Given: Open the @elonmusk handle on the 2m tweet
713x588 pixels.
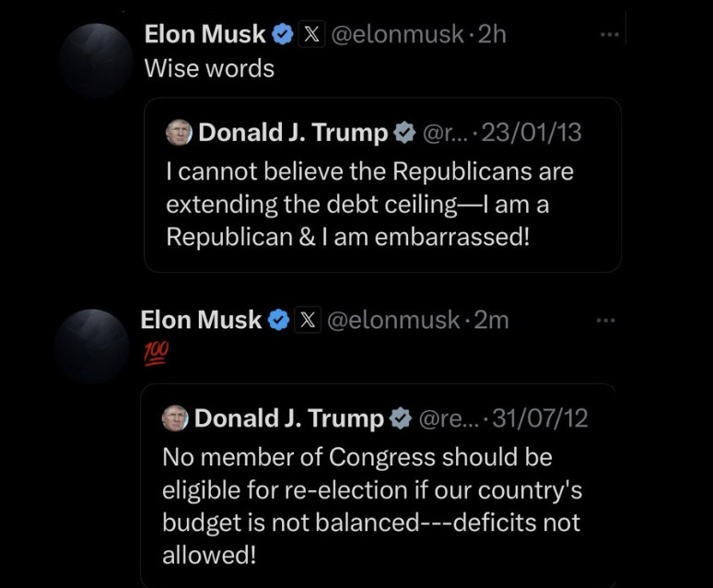Looking at the screenshot, I should point(393,321).
